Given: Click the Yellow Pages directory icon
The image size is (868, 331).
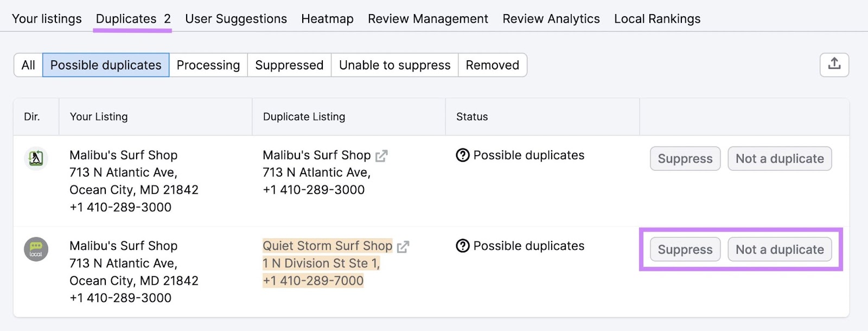Looking at the screenshot, I should (x=36, y=158).
